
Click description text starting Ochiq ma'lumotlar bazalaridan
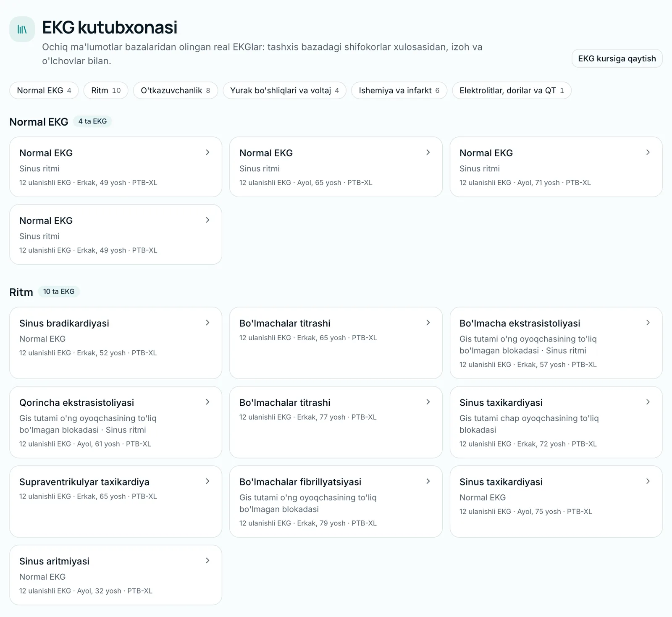tap(262, 54)
